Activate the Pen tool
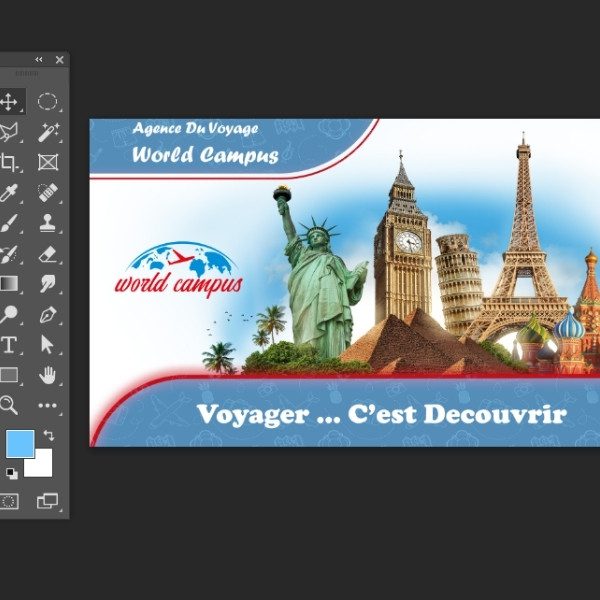The width and height of the screenshot is (600, 600). 47,314
